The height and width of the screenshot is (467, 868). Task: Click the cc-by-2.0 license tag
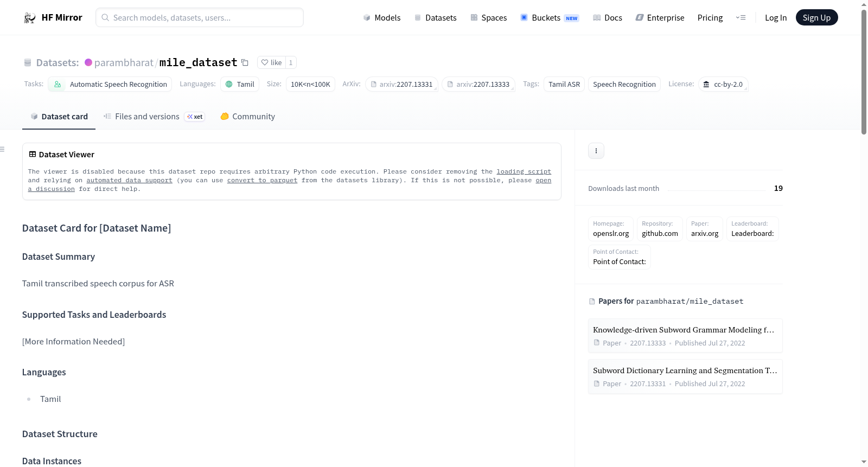[723, 85]
